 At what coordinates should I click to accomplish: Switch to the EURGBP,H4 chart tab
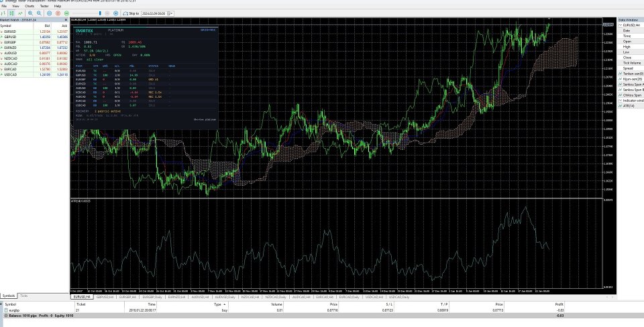[127, 297]
